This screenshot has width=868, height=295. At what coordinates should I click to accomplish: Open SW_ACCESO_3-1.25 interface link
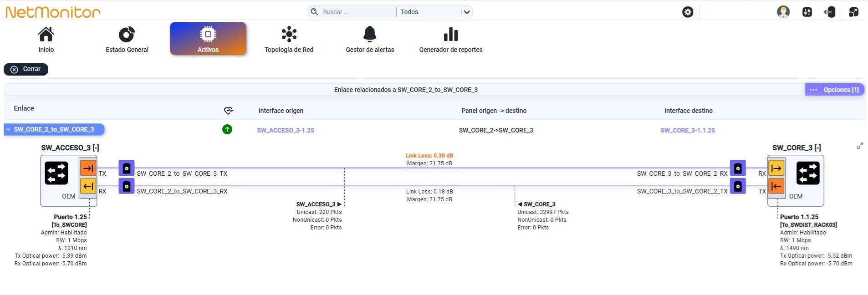pyautogui.click(x=286, y=130)
